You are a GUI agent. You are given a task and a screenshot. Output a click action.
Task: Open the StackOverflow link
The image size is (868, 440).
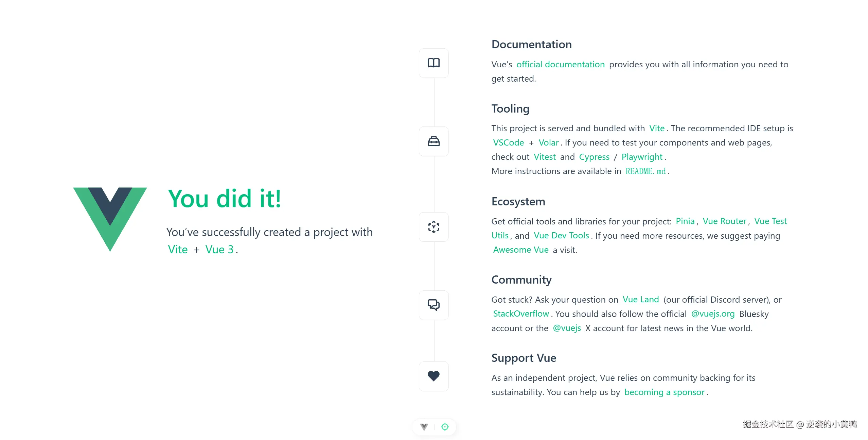[521, 314]
